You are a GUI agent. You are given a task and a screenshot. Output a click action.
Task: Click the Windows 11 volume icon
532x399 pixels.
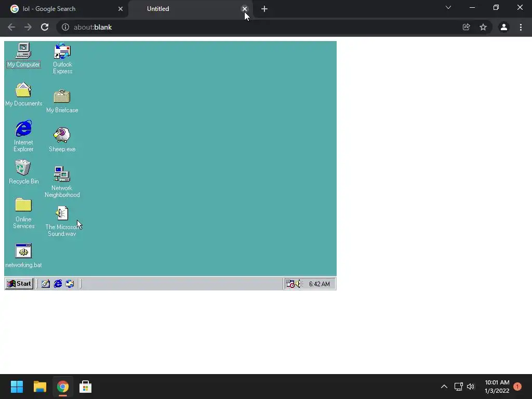471,387
